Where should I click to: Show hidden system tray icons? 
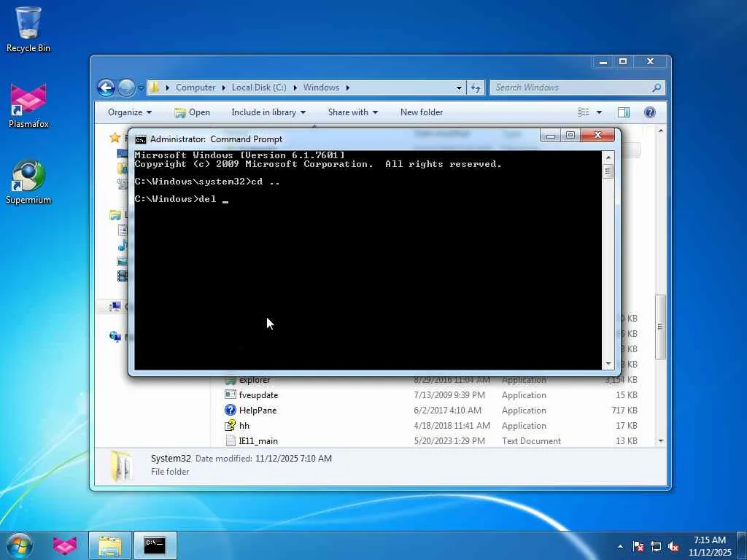pyautogui.click(x=620, y=547)
